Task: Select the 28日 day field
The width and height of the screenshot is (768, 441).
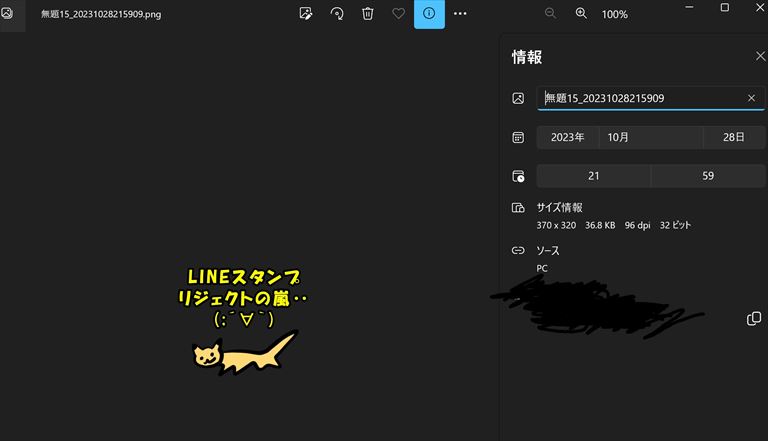Action: [x=734, y=137]
